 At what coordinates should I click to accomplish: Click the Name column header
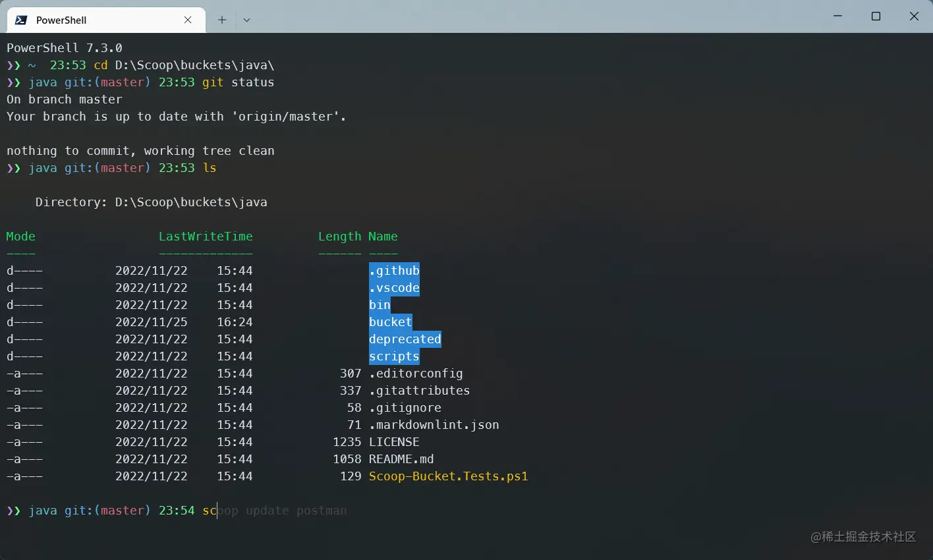point(383,237)
